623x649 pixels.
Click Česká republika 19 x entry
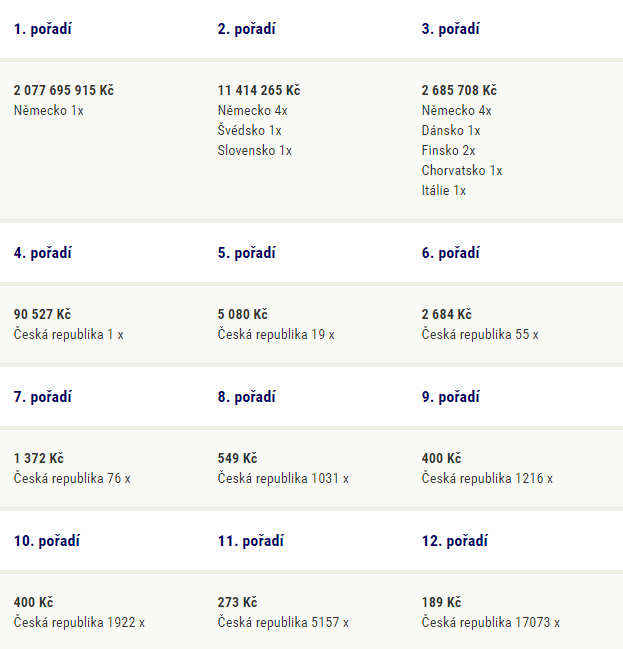276,334
